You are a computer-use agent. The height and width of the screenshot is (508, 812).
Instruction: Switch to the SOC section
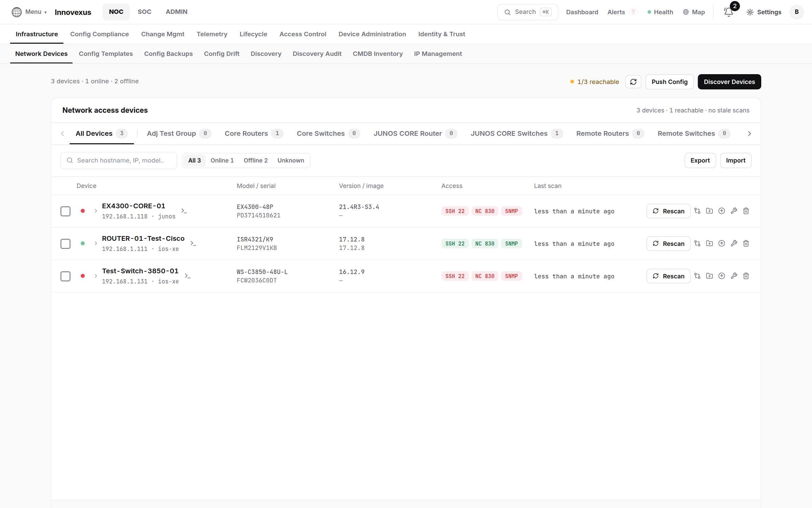point(144,12)
